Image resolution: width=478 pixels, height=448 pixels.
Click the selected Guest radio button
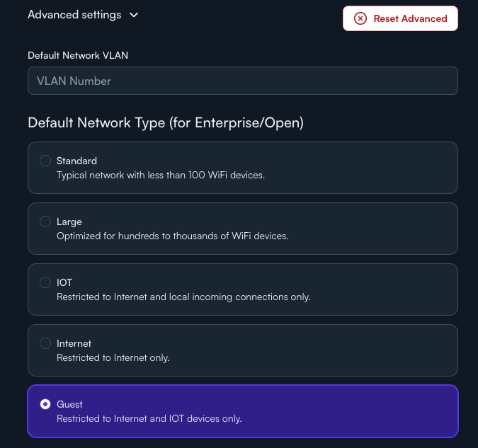pos(45,404)
